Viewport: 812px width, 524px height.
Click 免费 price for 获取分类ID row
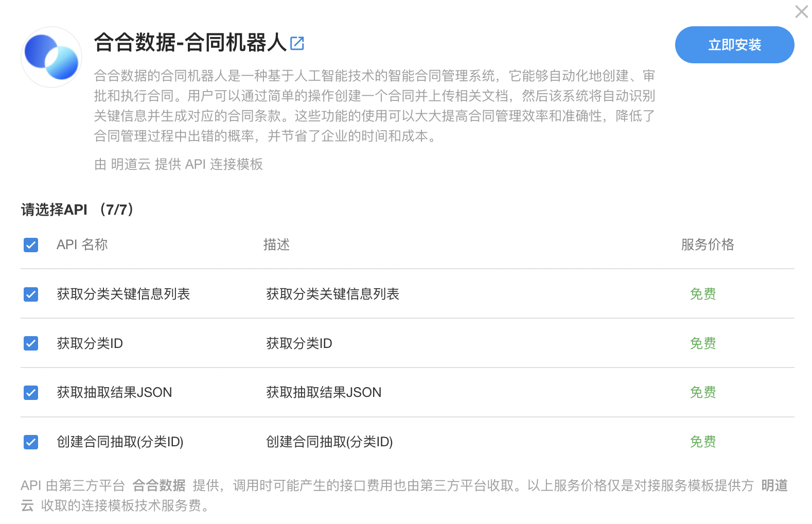click(703, 343)
